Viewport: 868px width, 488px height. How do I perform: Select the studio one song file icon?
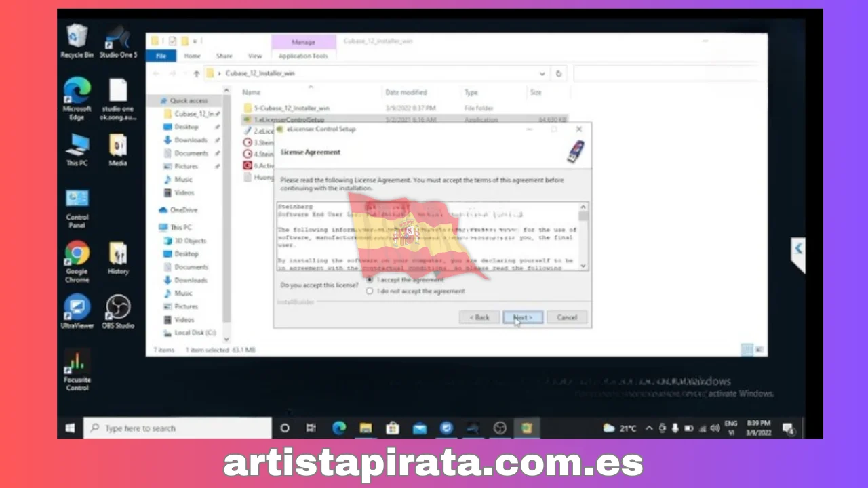pos(118,99)
